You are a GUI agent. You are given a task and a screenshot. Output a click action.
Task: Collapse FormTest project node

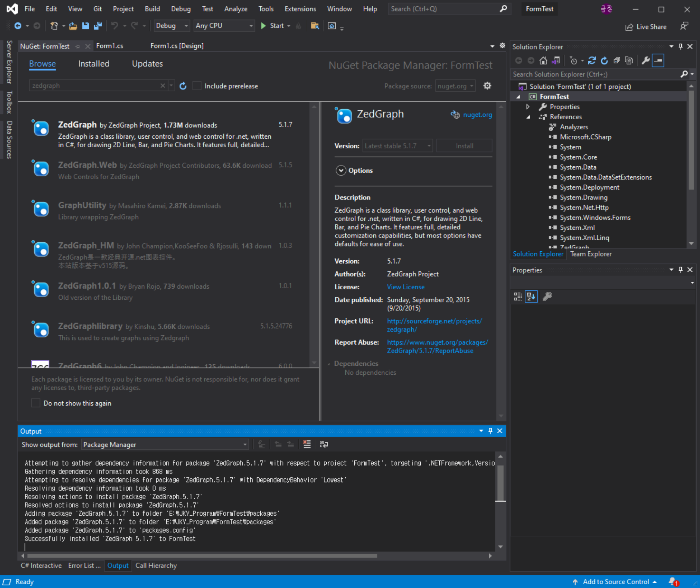[518, 97]
